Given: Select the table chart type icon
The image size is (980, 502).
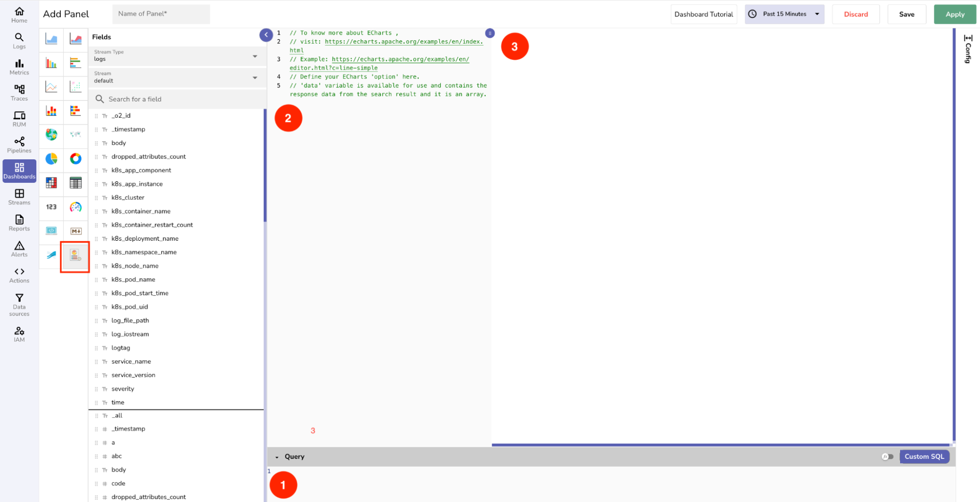Looking at the screenshot, I should pyautogui.click(x=75, y=183).
